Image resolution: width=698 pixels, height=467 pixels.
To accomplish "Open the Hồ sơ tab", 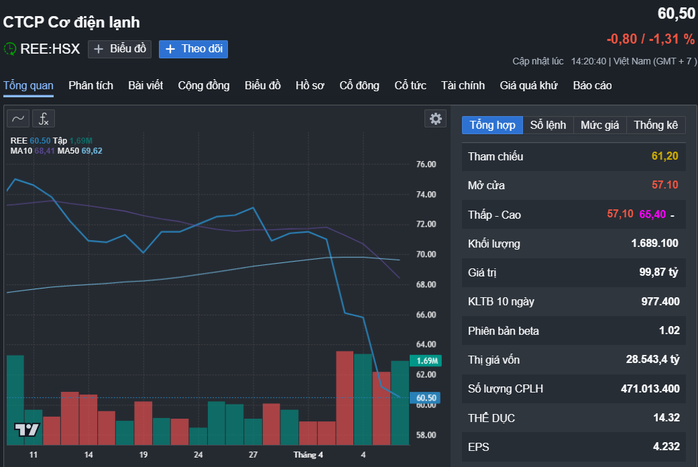I will 310,85.
